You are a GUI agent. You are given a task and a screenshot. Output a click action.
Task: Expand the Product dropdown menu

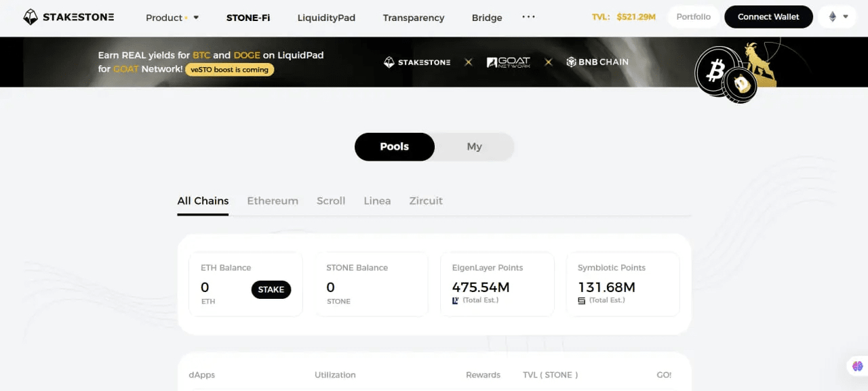(172, 18)
